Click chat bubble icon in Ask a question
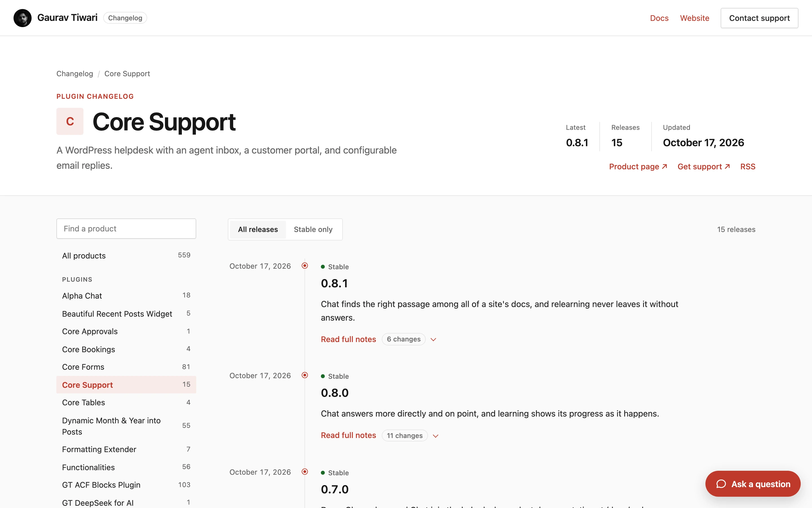The width and height of the screenshot is (812, 508). [x=721, y=484]
